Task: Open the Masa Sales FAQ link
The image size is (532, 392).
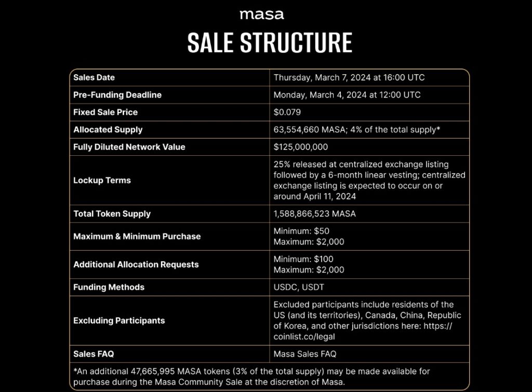Action: click(x=304, y=354)
